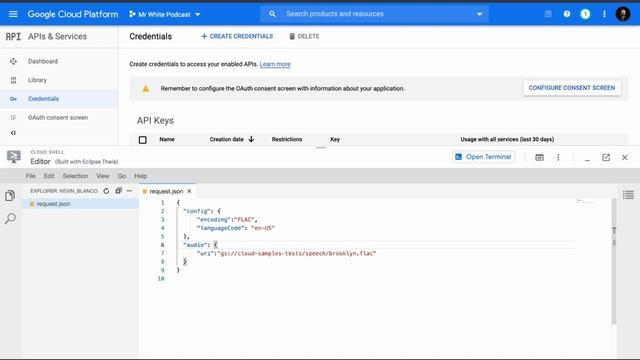Refresh the Explorer file tree
This screenshot has height=360, width=640.
point(106,191)
